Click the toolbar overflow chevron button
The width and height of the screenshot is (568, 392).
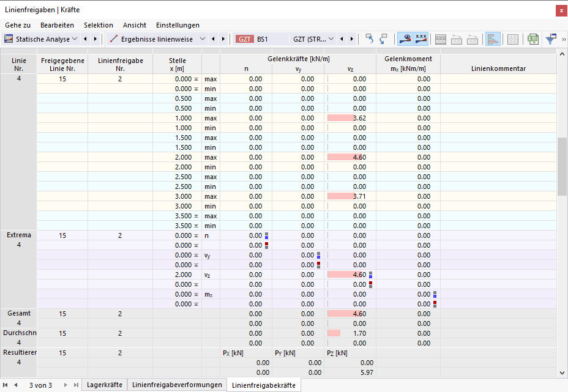(x=564, y=38)
